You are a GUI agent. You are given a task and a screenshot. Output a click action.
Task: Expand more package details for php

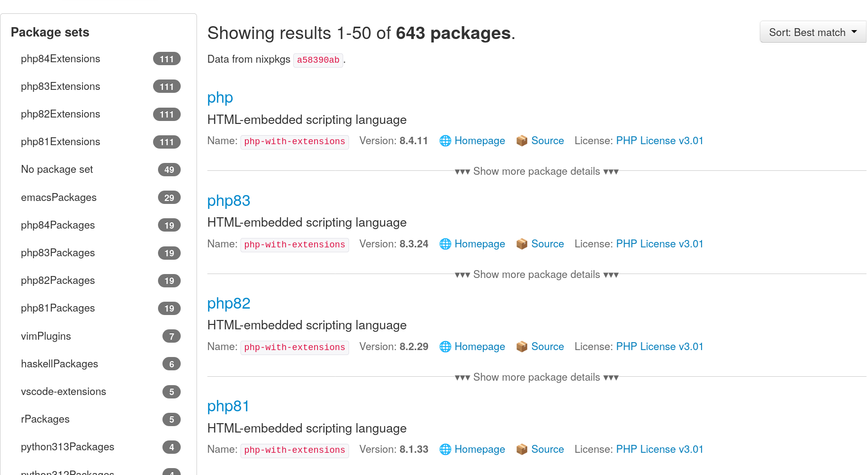click(536, 171)
